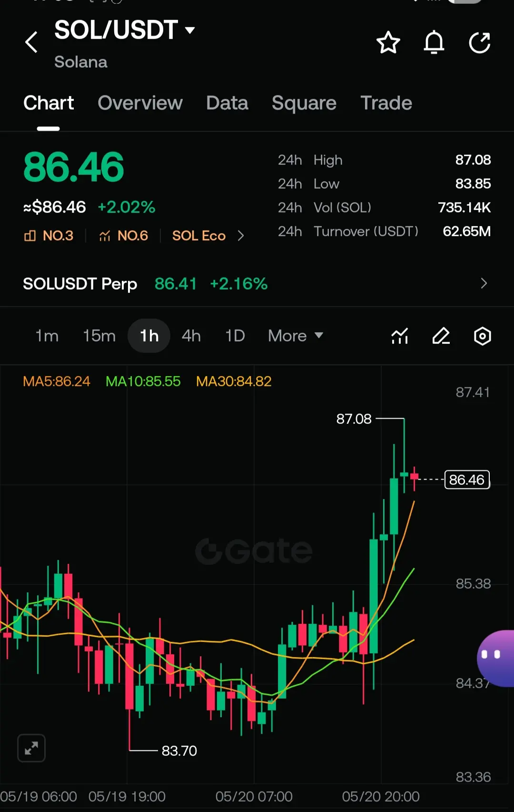Image resolution: width=514 pixels, height=812 pixels.
Task: Tap the MA5:86.24 indicator label
Action: pos(57,381)
